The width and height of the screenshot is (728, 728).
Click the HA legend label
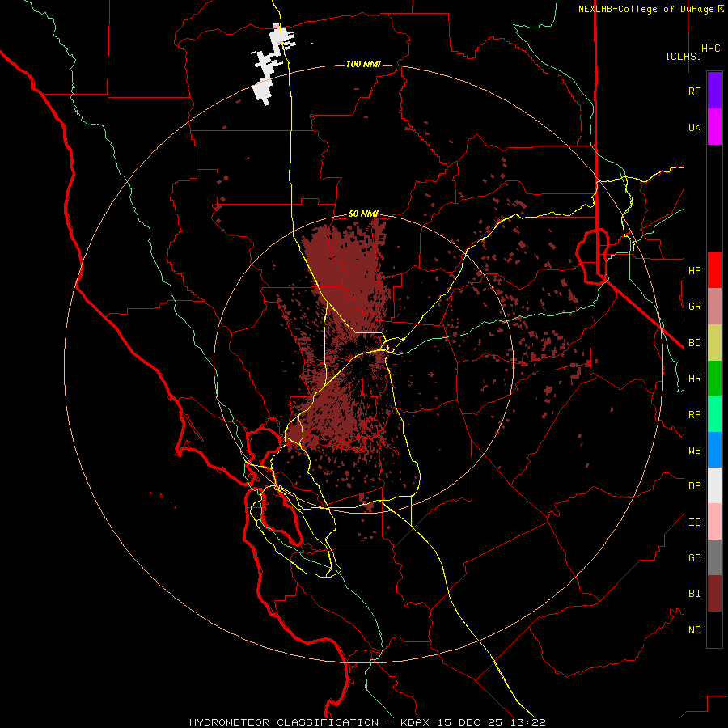coord(694,270)
